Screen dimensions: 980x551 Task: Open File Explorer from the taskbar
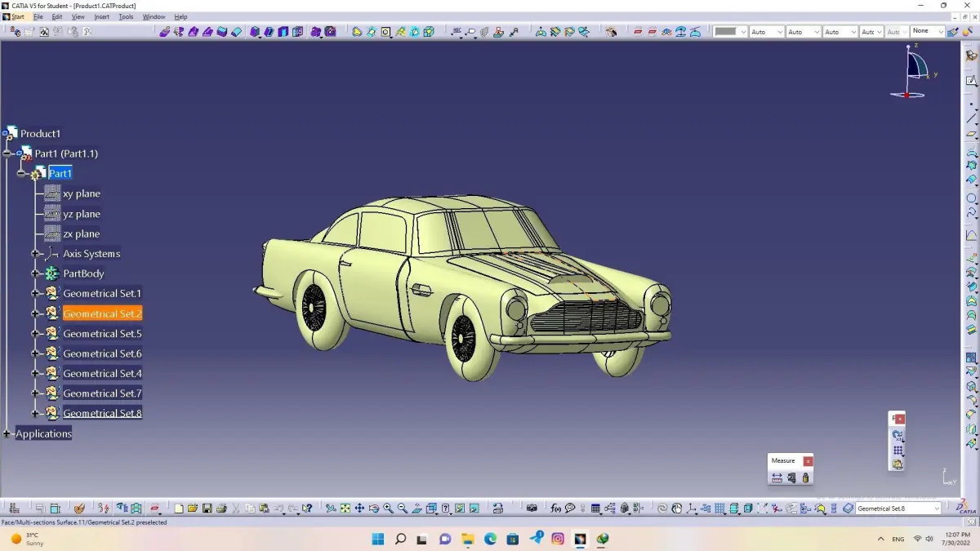click(x=467, y=539)
